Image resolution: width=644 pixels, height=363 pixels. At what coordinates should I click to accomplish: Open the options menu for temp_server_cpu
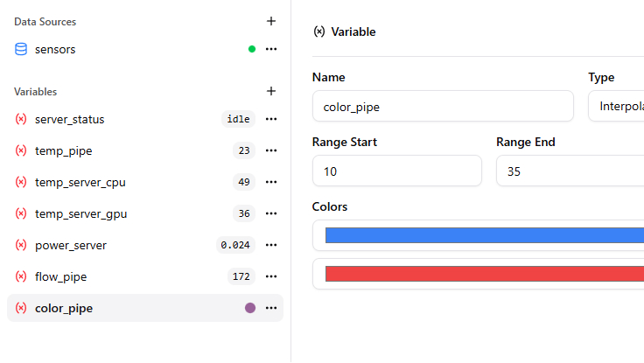(271, 182)
